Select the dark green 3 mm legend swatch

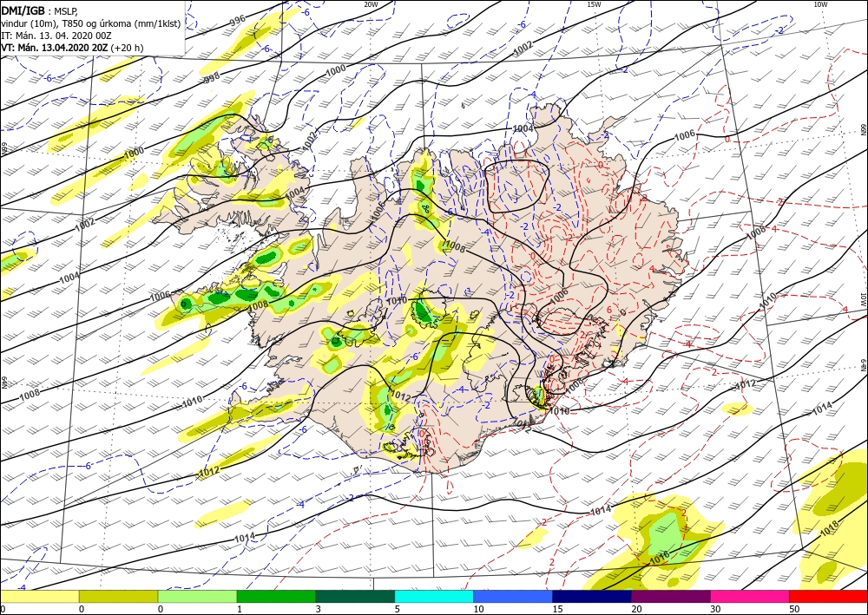tap(355, 596)
